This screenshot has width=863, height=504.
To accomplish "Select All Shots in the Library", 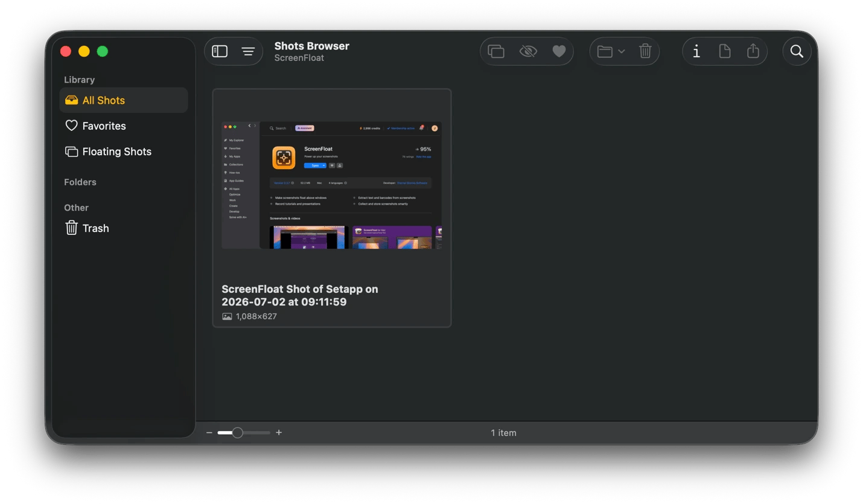I will [x=124, y=100].
